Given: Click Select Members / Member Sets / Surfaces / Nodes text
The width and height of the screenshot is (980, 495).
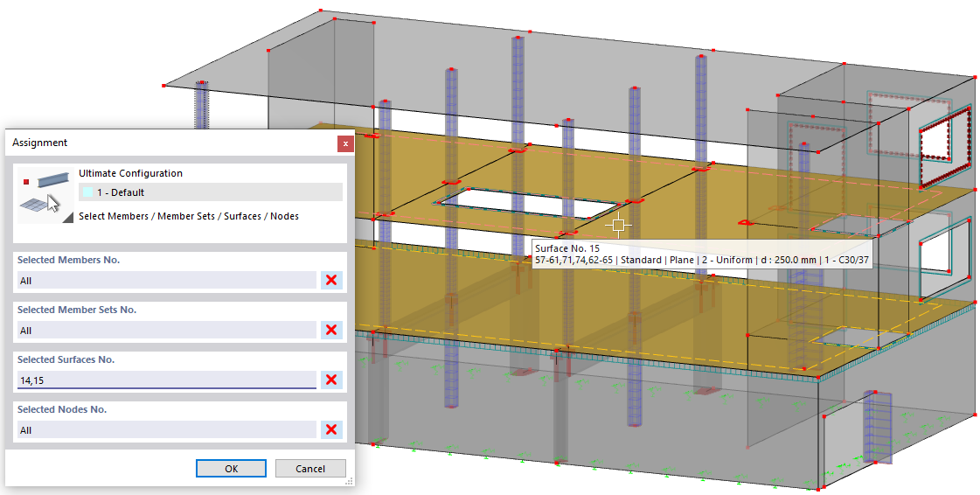Looking at the screenshot, I should pyautogui.click(x=189, y=216).
